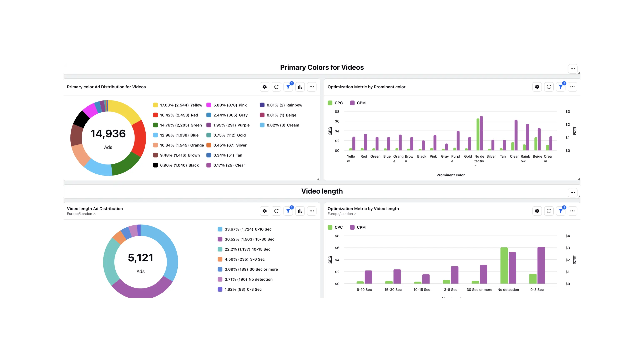Viewport: 644px width, 361px height.
Task: Select the 2.44% (365) Gray legend entry
Action: tap(227, 115)
